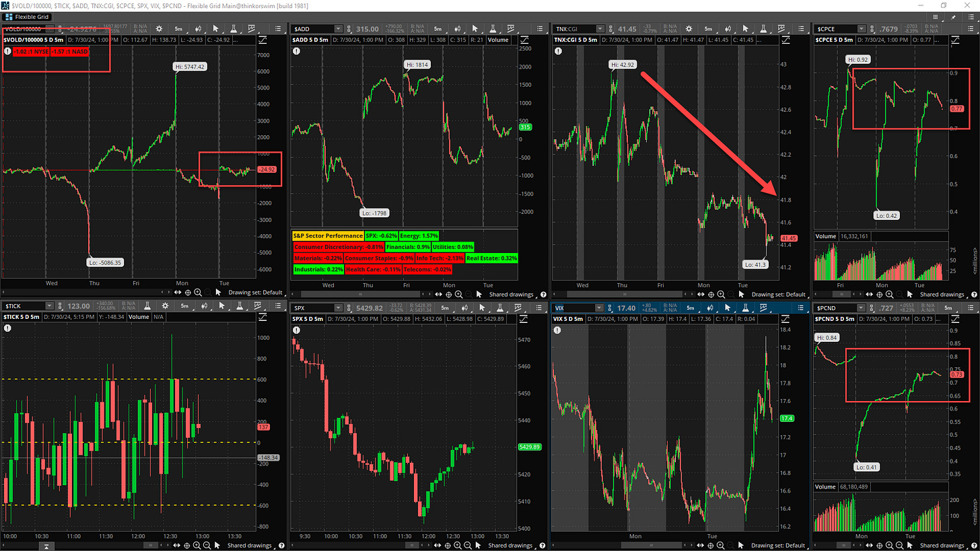This screenshot has height=551, width=980.
Task: Expand the $ADD symbol dropdown
Action: click(x=338, y=29)
